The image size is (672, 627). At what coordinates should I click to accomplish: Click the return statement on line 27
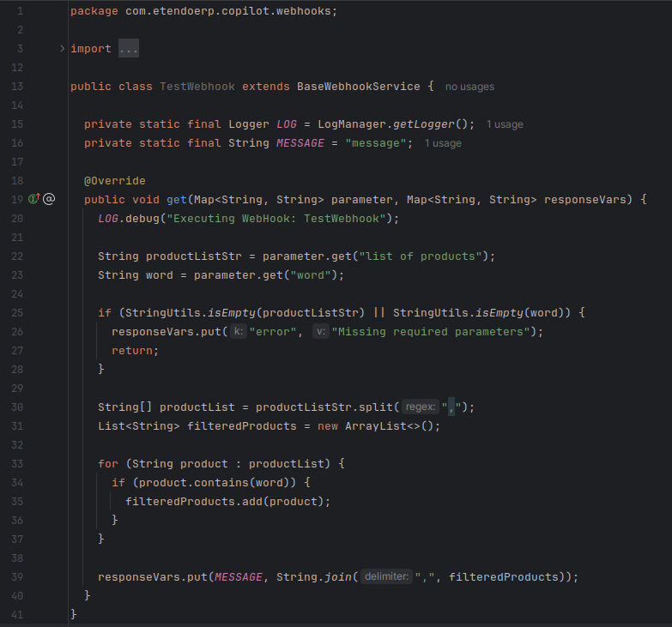tap(136, 350)
